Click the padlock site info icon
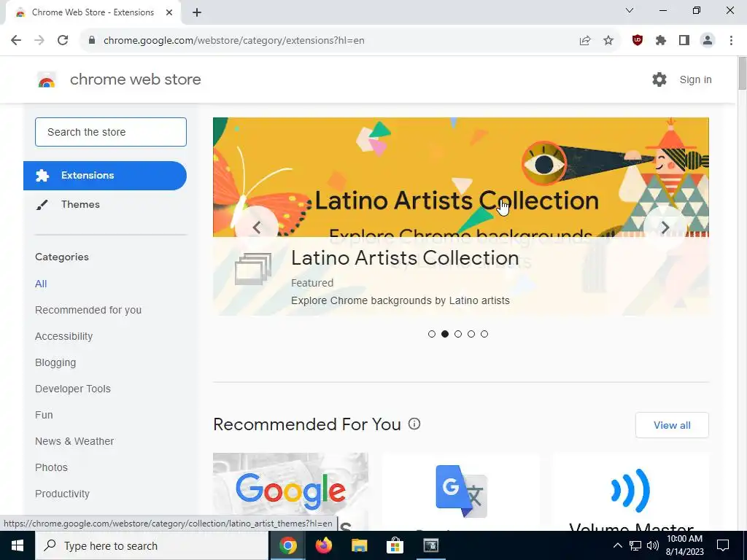Screen dimensions: 747x560 pos(92,41)
